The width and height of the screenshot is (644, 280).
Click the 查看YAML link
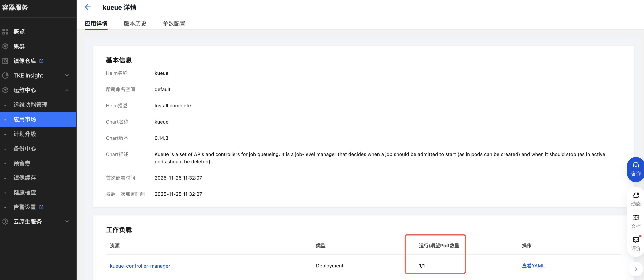point(533,266)
